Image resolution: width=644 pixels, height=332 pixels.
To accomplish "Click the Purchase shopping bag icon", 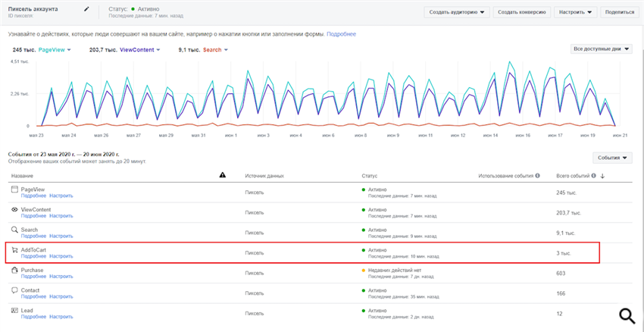I will (14, 271).
